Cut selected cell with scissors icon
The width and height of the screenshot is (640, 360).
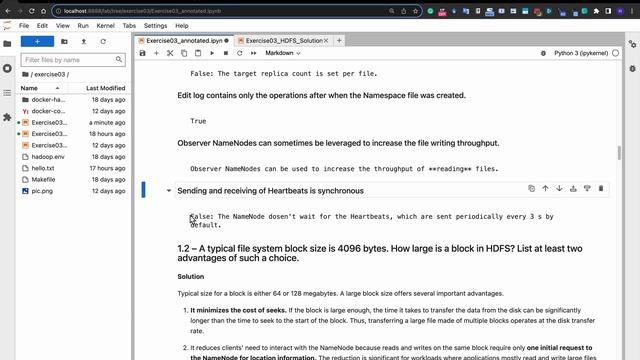[x=170, y=53]
